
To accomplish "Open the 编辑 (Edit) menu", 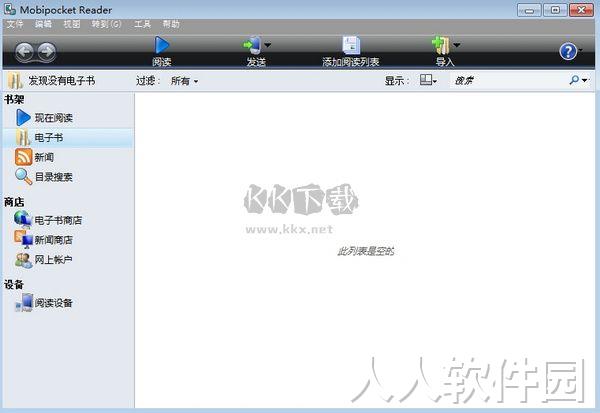I will (x=43, y=24).
